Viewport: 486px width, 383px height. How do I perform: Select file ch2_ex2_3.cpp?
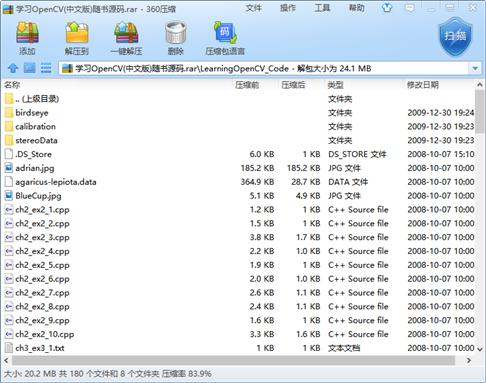click(x=42, y=237)
